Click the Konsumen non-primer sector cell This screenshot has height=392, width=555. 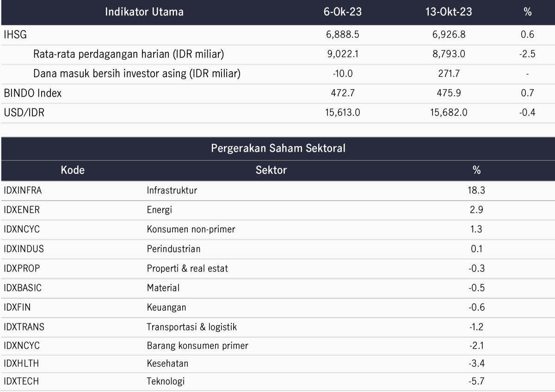(x=191, y=229)
